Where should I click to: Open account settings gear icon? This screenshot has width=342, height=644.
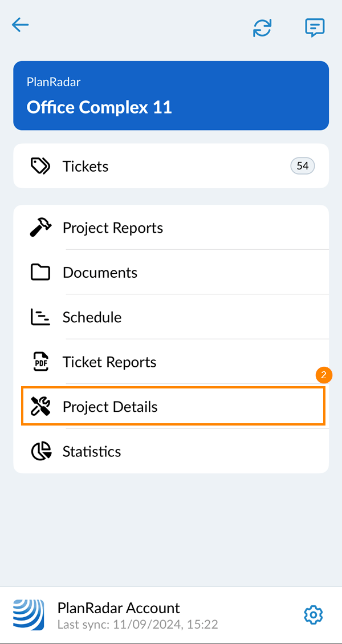[x=313, y=615]
